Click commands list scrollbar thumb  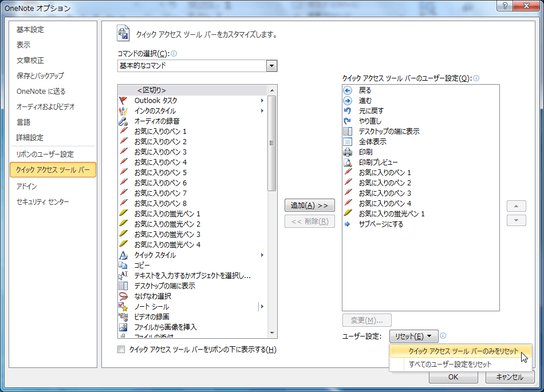(272, 143)
